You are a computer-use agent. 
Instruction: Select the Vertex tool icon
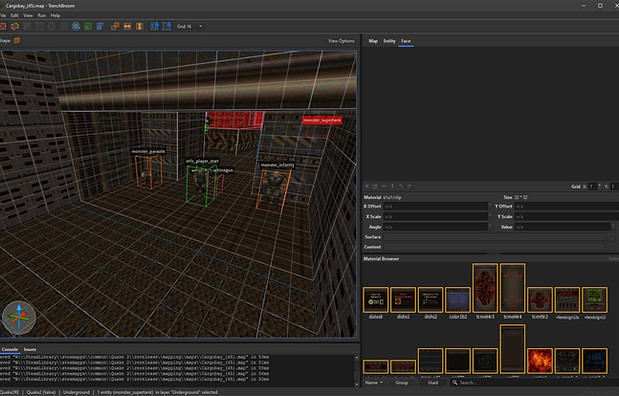[x=39, y=26]
